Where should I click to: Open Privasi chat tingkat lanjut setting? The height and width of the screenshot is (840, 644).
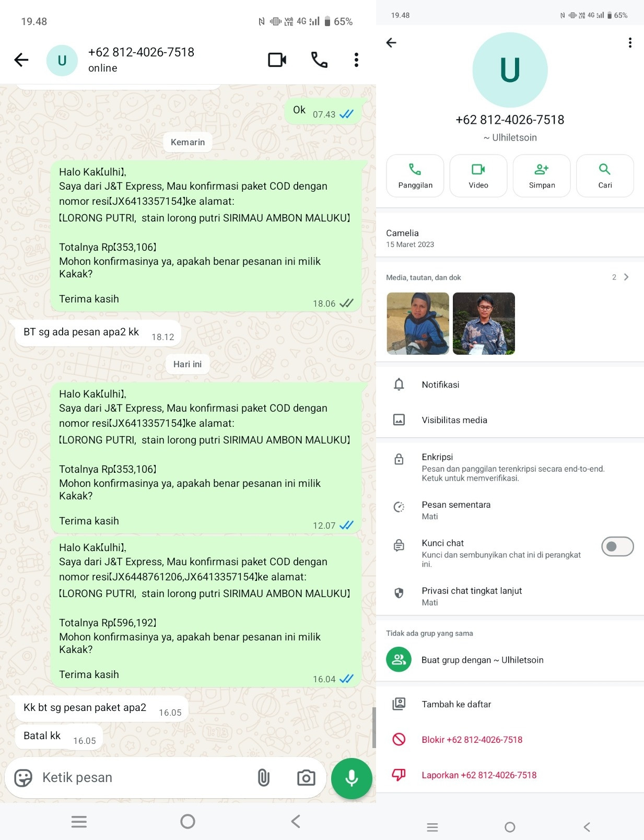pyautogui.click(x=510, y=596)
